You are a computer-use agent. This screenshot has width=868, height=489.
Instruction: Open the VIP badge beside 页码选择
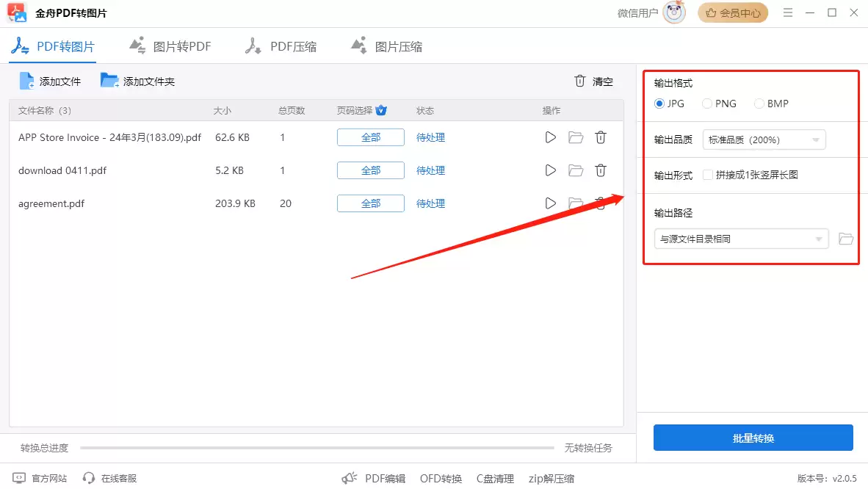tap(381, 110)
